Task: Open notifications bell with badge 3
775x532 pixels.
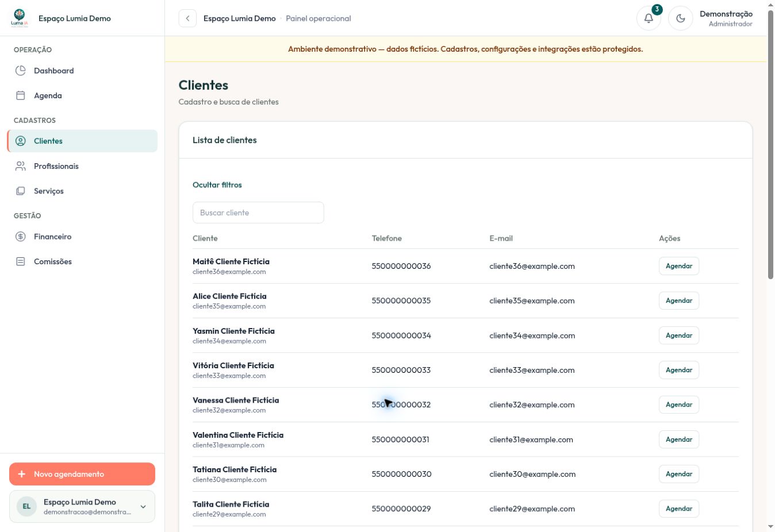Action: (x=649, y=18)
